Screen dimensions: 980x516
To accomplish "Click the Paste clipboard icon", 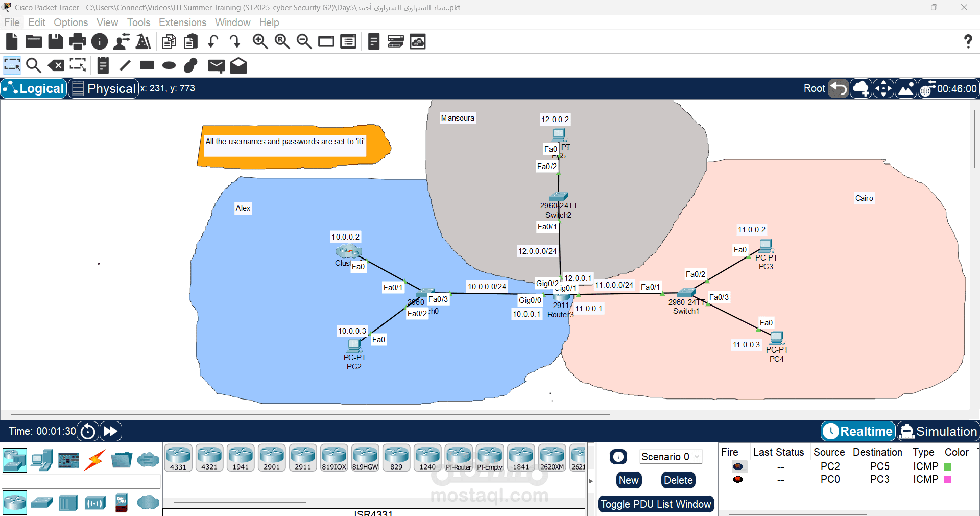I will (x=191, y=41).
